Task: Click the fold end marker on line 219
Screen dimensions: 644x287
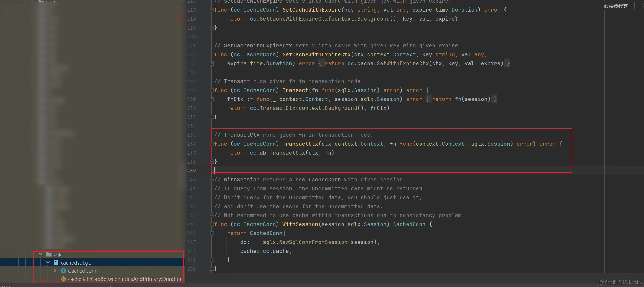Action: [x=212, y=28]
